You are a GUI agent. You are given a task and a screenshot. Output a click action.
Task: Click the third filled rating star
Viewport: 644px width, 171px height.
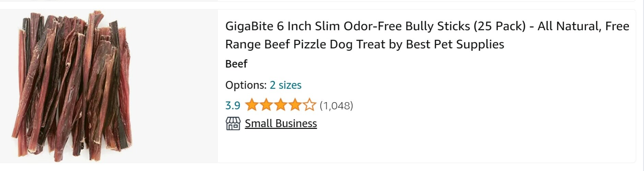280,105
